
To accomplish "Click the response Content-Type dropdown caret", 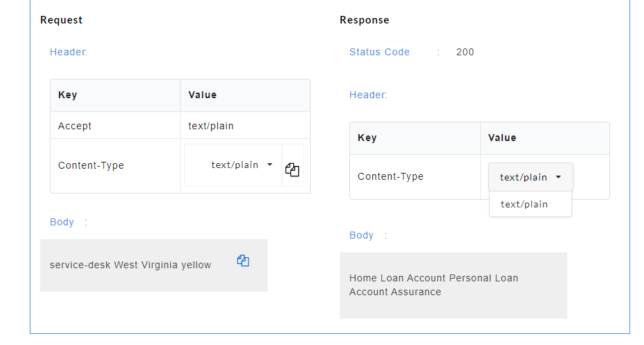I will point(559,177).
